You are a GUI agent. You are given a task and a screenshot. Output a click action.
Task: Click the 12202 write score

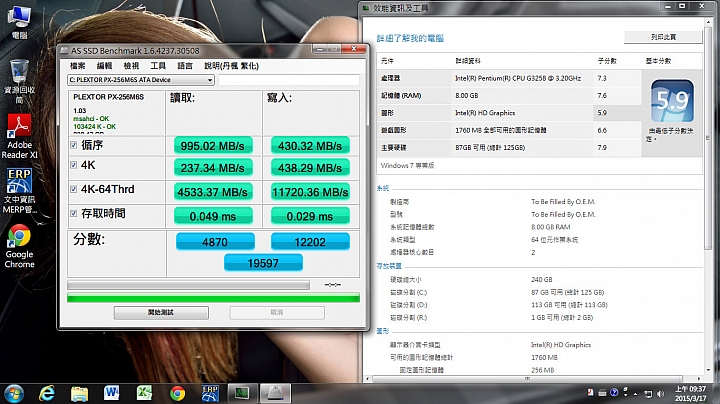310,242
